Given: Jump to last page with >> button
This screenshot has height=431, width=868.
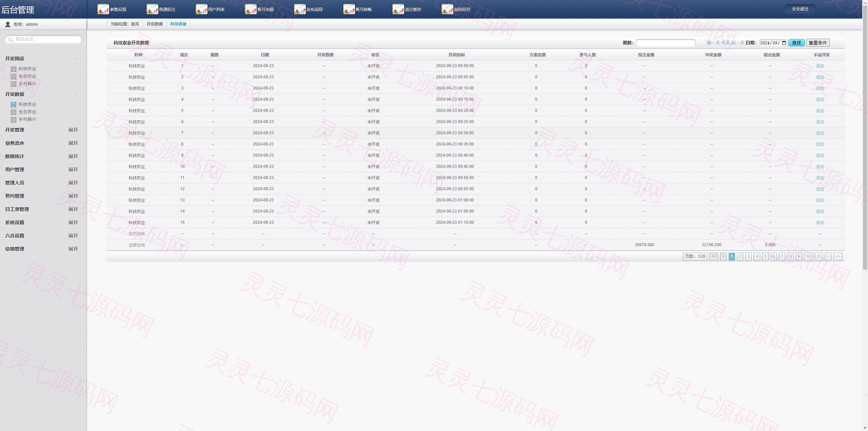Looking at the screenshot, I should [x=838, y=257].
